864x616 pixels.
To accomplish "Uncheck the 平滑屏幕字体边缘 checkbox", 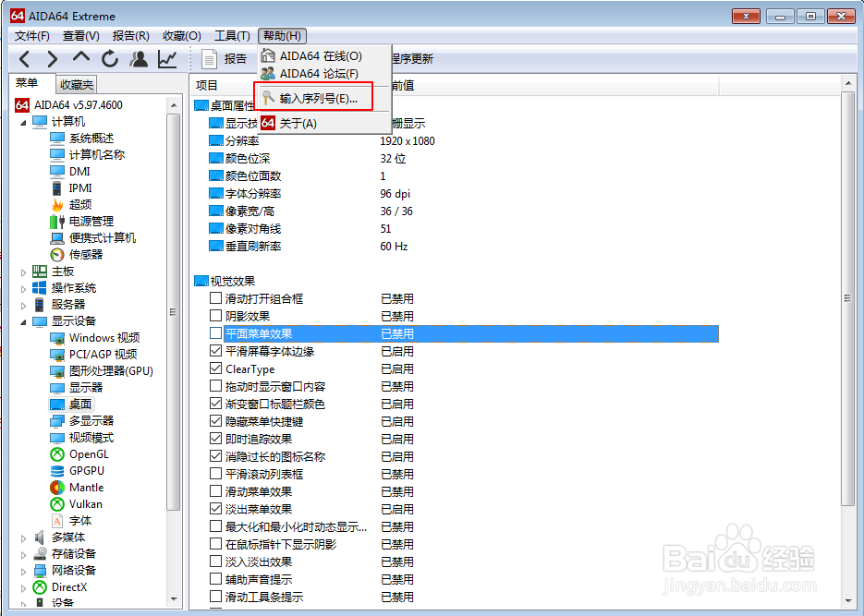I will (215, 351).
